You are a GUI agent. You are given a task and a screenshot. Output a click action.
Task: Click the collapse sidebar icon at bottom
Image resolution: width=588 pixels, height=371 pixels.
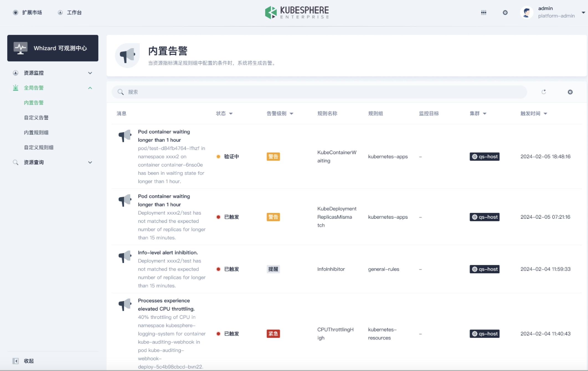[x=16, y=361]
